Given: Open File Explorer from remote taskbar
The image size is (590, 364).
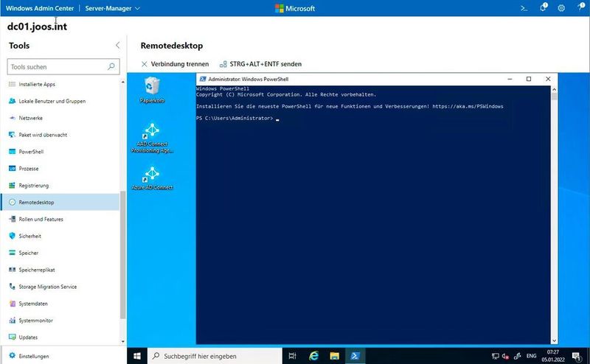Looking at the screenshot, I should pyautogui.click(x=334, y=356).
